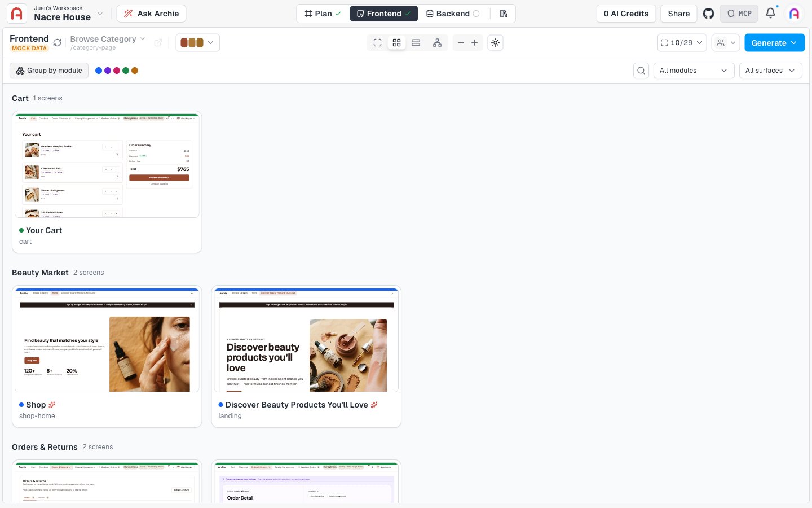The height and width of the screenshot is (508, 812).
Task: Click the Orders & Returns module heading
Action: (x=45, y=447)
